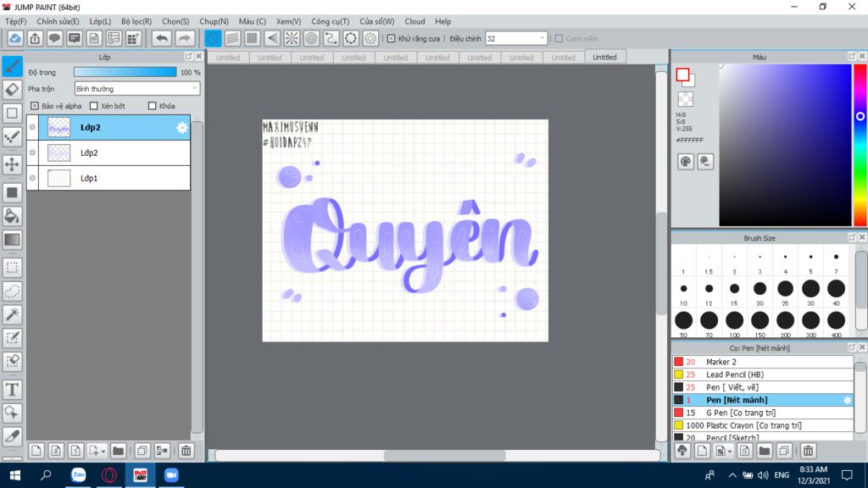Open gear settings for Pen [Nét mảnh]
The width and height of the screenshot is (868, 488).
[847, 400]
